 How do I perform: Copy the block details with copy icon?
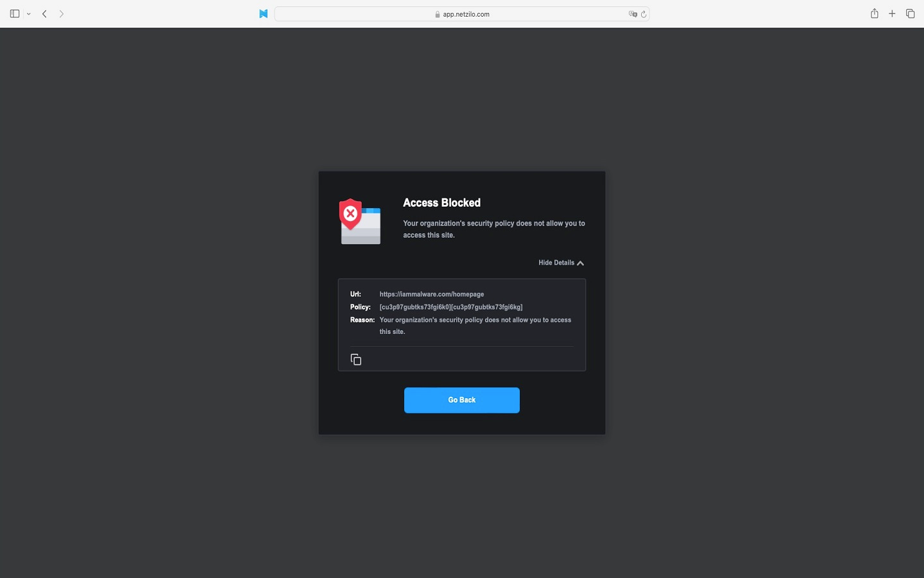pos(356,360)
